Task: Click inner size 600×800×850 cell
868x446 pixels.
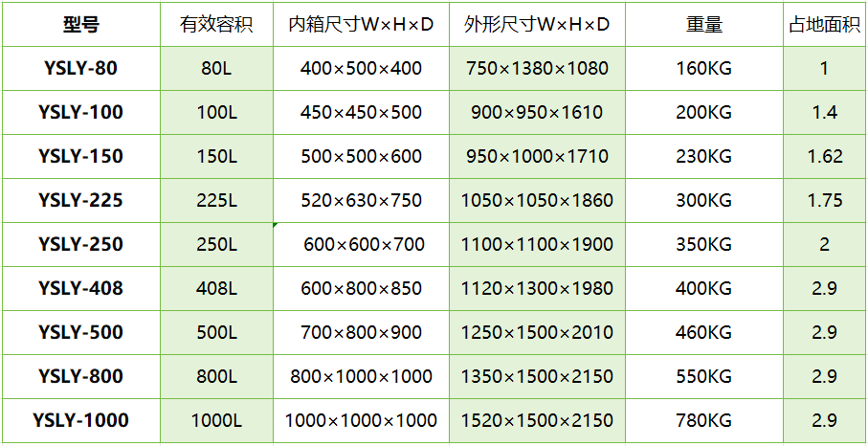Action: pos(361,289)
